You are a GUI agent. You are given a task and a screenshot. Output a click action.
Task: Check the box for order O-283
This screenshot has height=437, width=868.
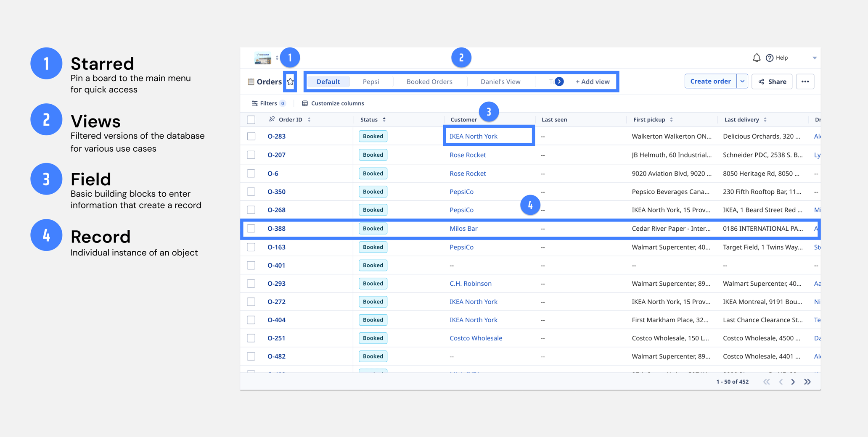(x=251, y=136)
